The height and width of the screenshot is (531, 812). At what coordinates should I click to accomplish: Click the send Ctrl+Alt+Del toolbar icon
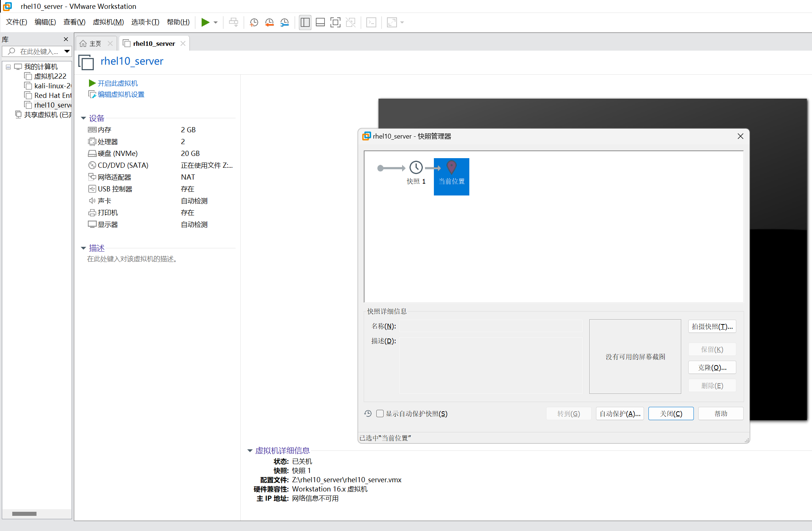pyautogui.click(x=233, y=23)
